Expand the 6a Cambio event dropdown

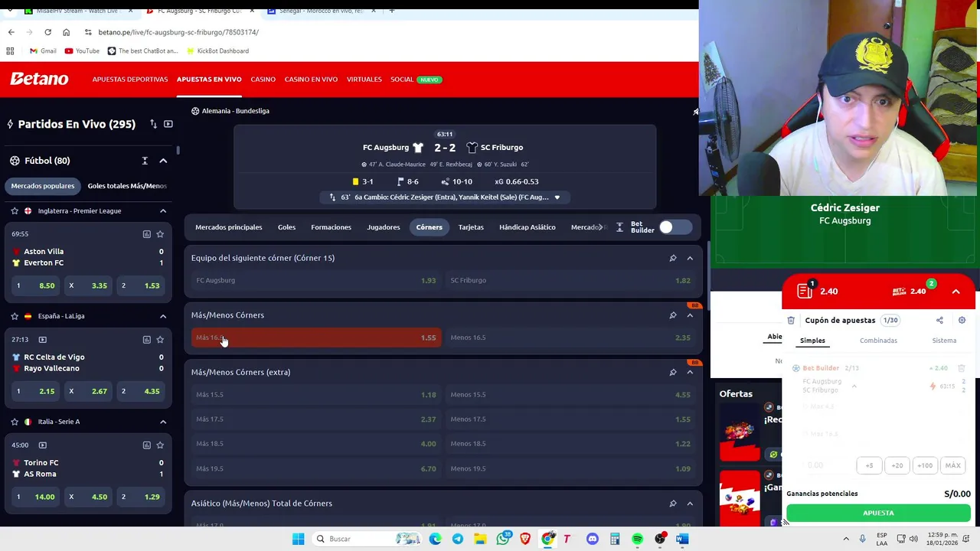(557, 197)
